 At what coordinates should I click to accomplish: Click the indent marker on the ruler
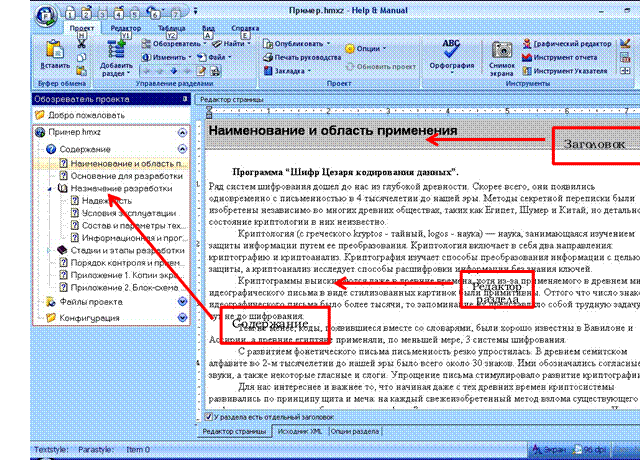click(x=209, y=112)
